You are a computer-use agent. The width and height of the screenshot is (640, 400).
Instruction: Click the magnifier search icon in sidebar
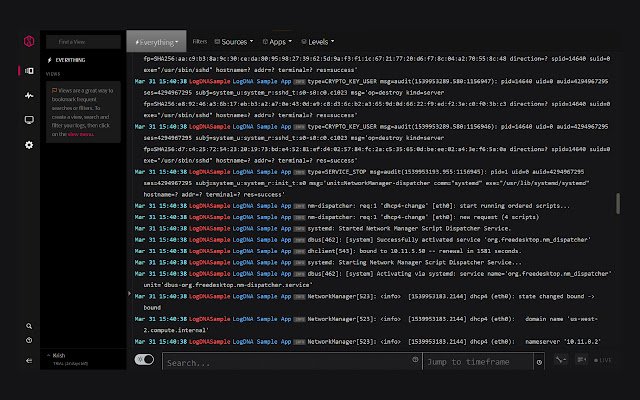click(29, 326)
